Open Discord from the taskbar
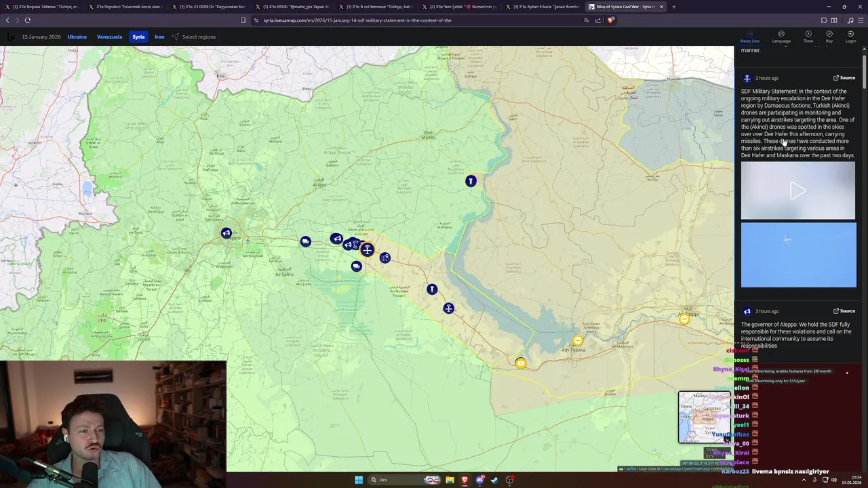This screenshot has width=868, height=488. (480, 480)
